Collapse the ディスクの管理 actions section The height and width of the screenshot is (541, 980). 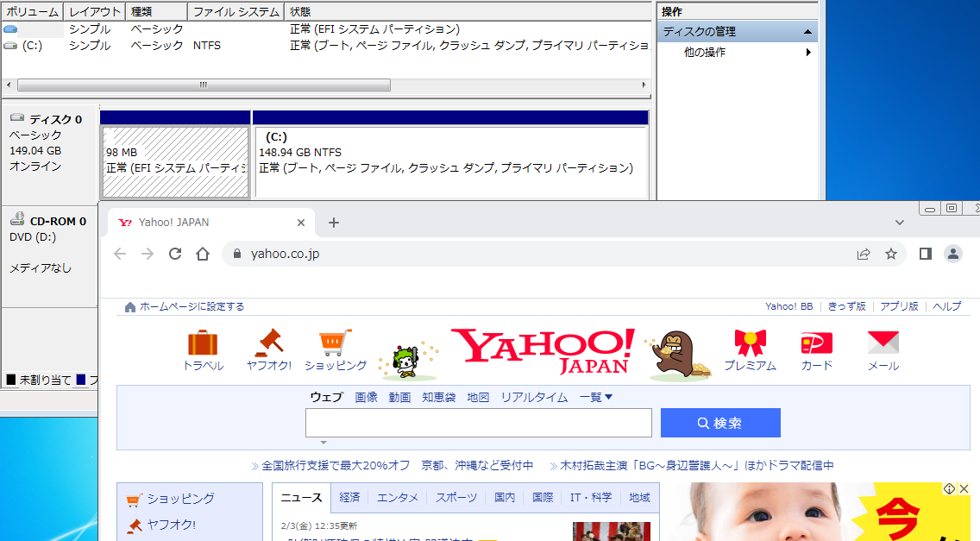[x=807, y=31]
